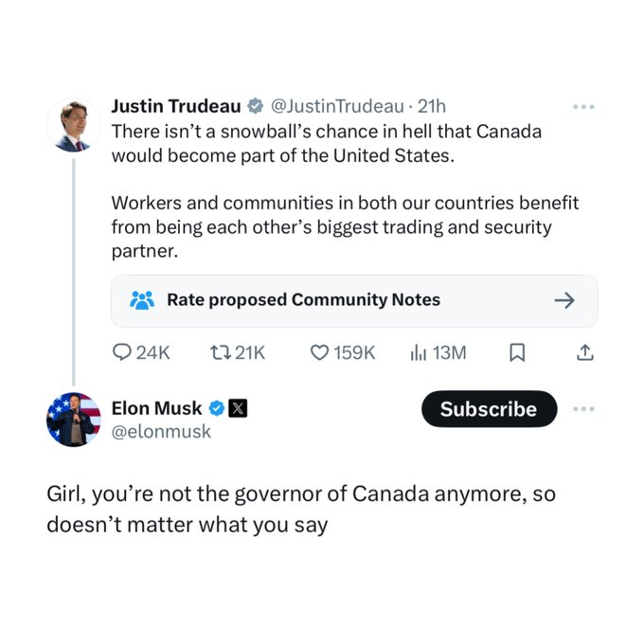Subscribe to Elon Musk
This screenshot has height=644, width=644.
point(489,409)
